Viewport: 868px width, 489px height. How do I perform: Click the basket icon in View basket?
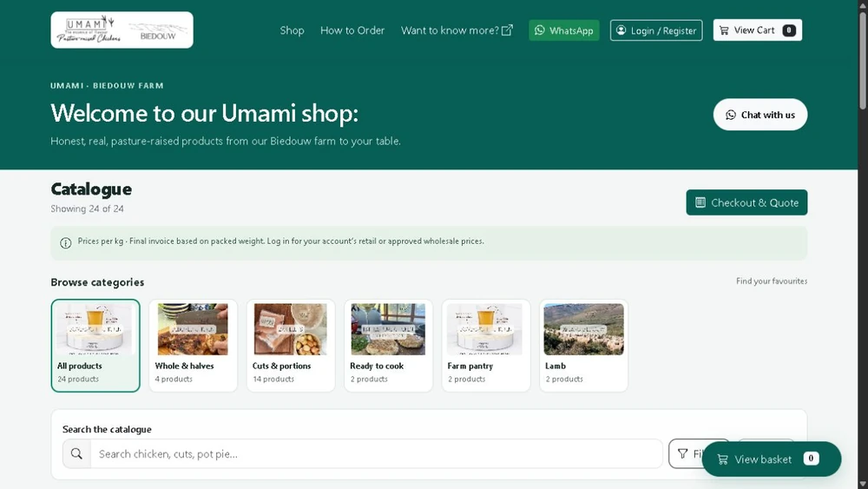click(x=722, y=459)
